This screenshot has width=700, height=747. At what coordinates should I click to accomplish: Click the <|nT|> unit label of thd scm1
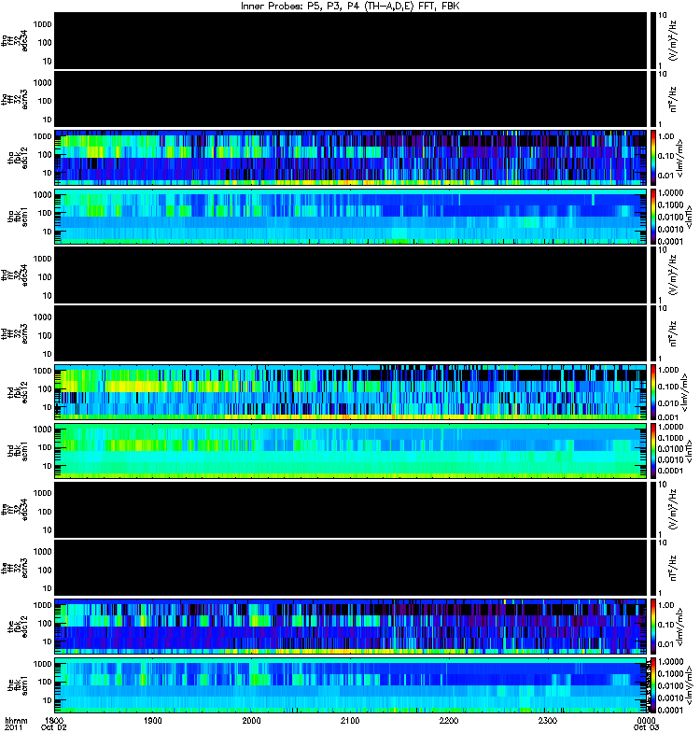pyautogui.click(x=688, y=451)
